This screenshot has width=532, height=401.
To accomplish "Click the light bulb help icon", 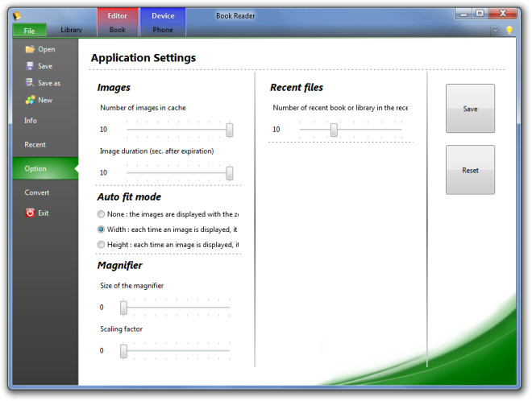I will 509,30.
